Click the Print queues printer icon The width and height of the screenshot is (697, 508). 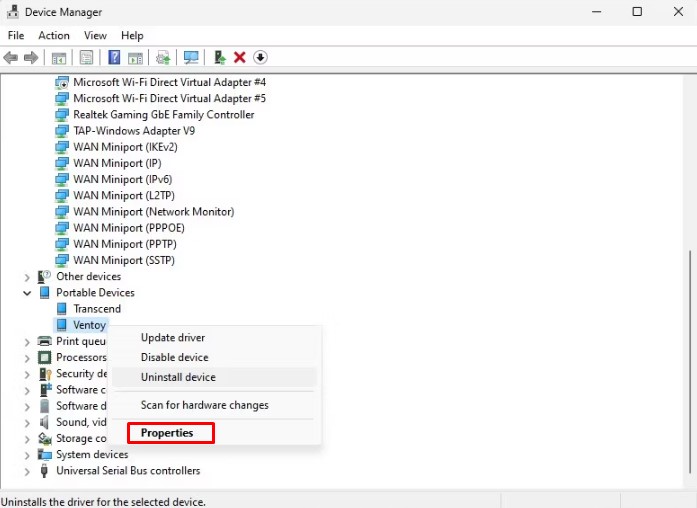(44, 341)
